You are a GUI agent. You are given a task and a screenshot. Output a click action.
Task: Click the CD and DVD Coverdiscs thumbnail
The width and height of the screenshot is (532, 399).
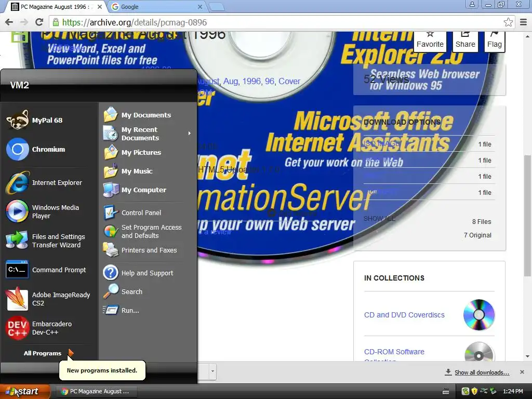click(x=478, y=315)
